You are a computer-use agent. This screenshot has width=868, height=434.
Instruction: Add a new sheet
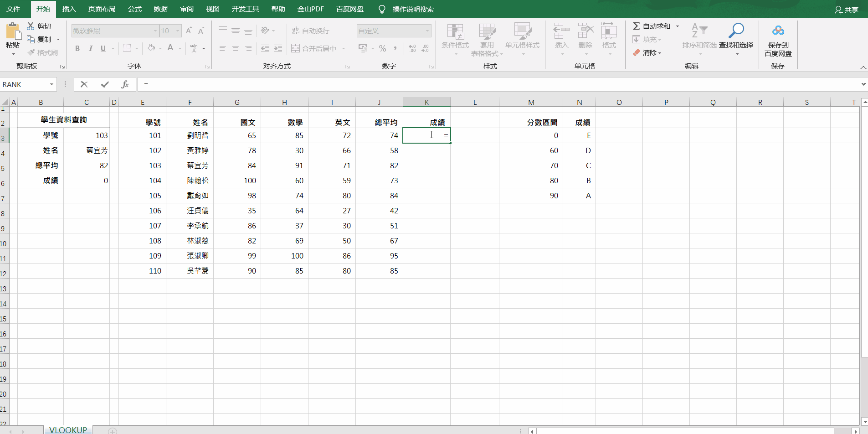click(113, 430)
